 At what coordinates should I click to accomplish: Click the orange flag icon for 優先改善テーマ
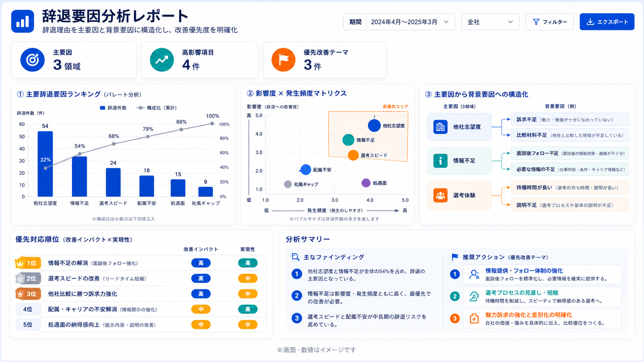click(283, 60)
